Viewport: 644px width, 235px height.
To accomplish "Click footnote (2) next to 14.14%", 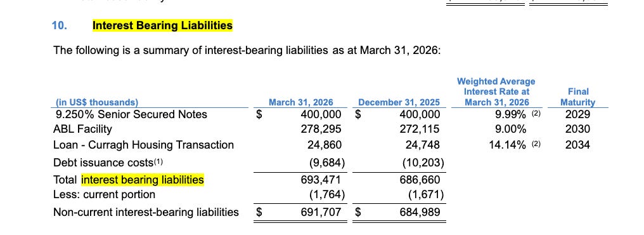I will 536,144.
